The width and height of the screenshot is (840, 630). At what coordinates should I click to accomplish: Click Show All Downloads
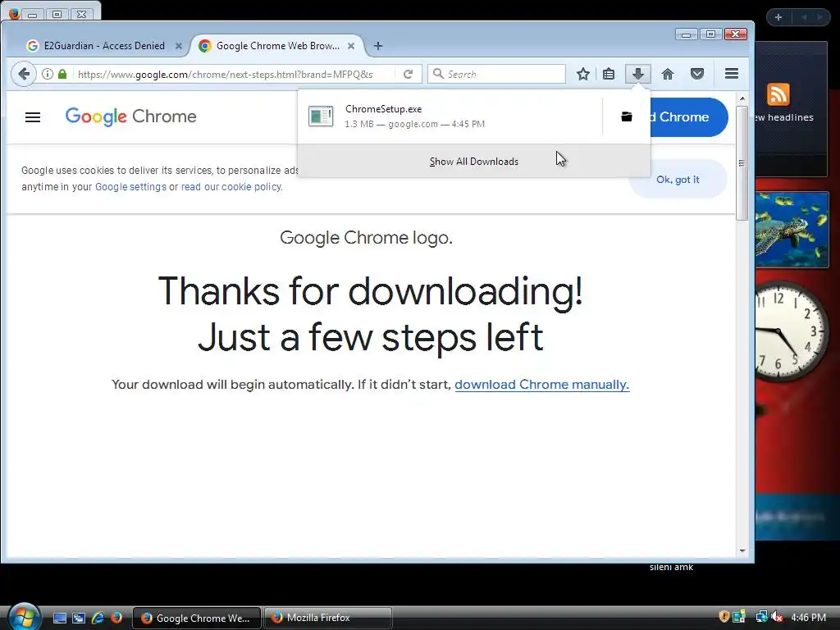474,162
